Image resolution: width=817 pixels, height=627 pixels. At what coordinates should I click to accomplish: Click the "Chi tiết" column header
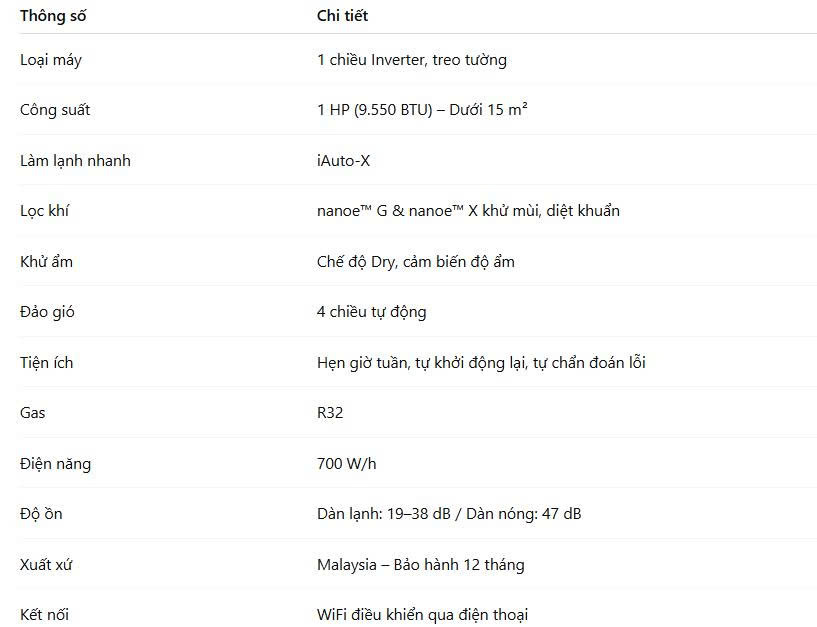(342, 16)
